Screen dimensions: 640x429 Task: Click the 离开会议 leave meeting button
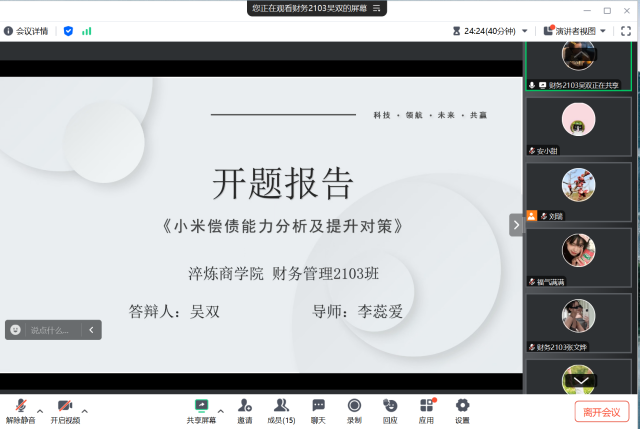tap(602, 411)
